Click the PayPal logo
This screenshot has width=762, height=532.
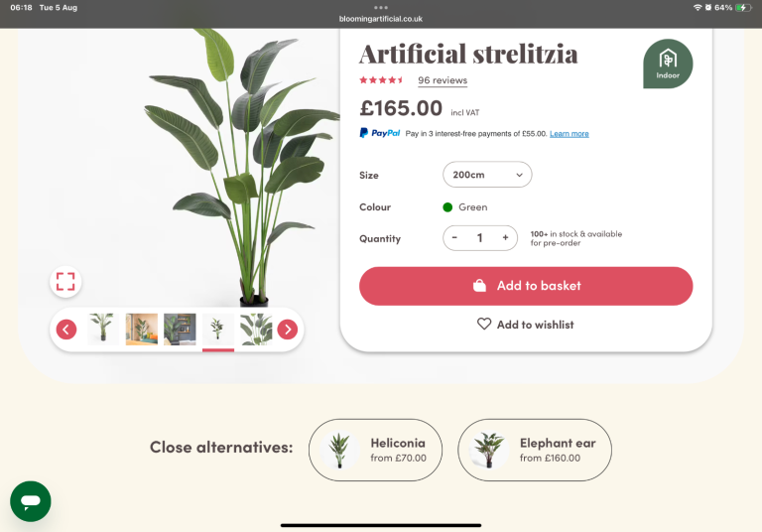(x=380, y=133)
